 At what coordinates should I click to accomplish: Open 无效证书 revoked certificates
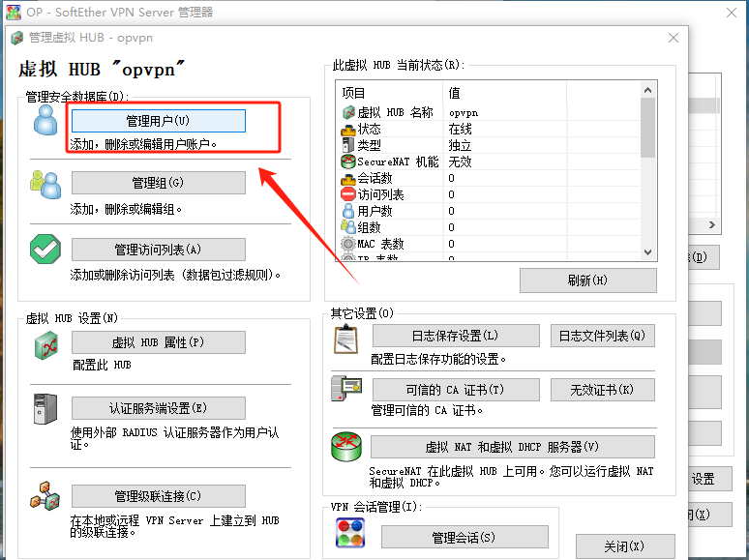[602, 390]
